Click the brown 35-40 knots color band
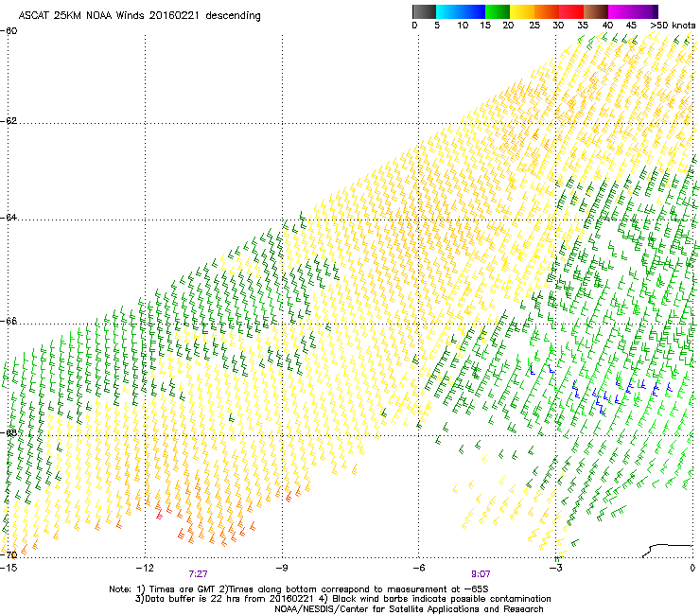The image size is (700, 615). (596, 11)
